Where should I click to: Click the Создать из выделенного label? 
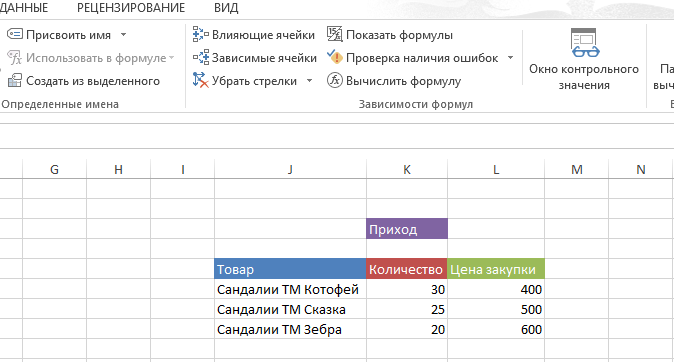click(x=93, y=81)
